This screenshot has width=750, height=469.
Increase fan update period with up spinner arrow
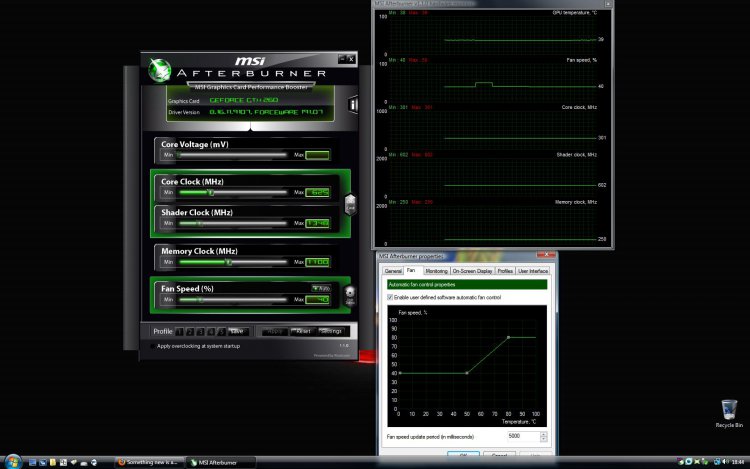click(x=543, y=434)
